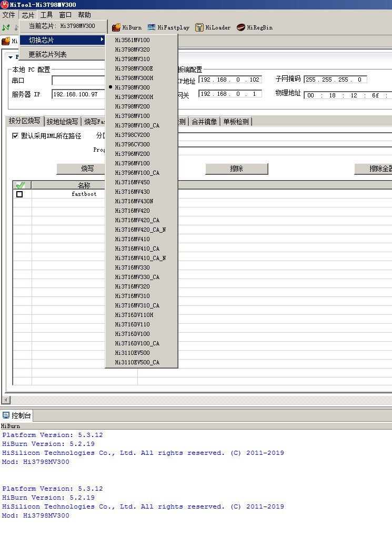Select chip Hi3716DV100
Screen dimensions: 392x537
(142, 334)
